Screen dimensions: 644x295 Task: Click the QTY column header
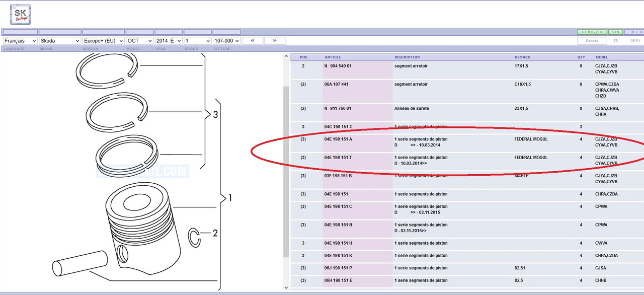coord(581,57)
